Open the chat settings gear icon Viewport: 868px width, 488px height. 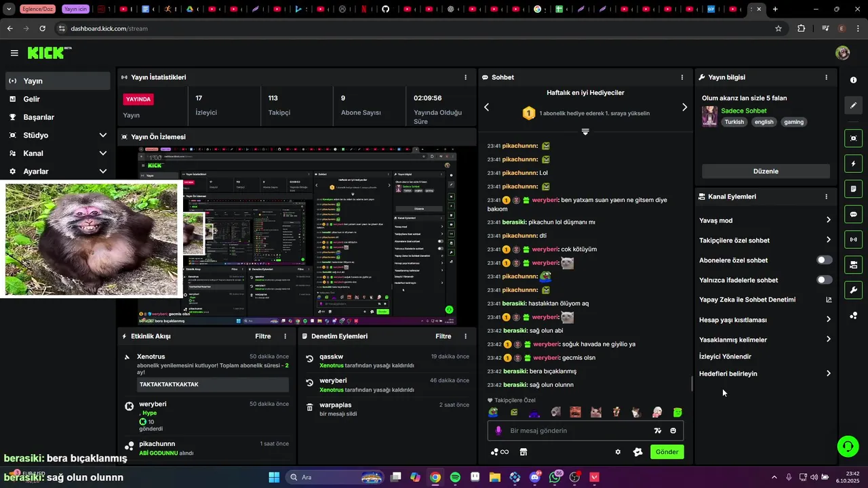pyautogui.click(x=618, y=452)
